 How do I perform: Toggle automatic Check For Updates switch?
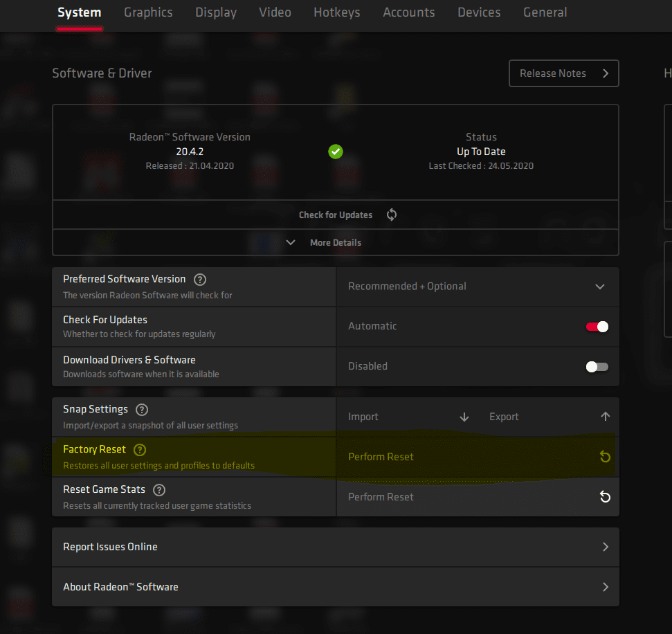coord(597,327)
